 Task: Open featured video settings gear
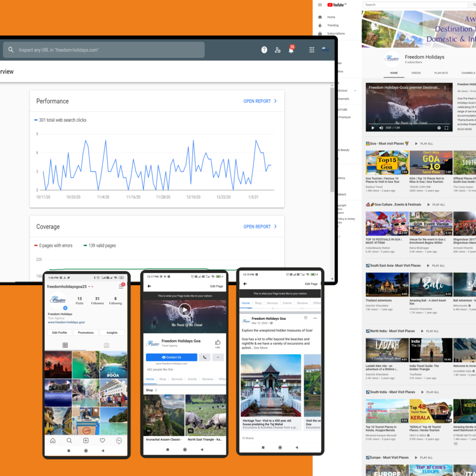439,128
